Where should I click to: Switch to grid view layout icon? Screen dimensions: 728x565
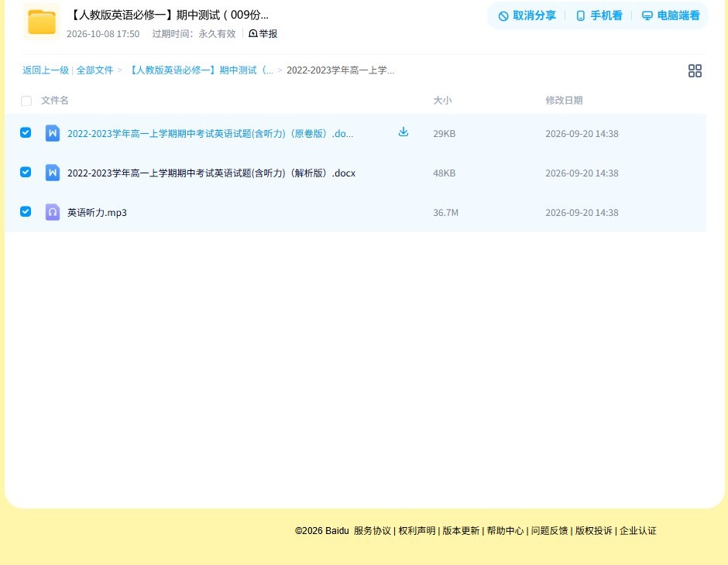(x=695, y=70)
